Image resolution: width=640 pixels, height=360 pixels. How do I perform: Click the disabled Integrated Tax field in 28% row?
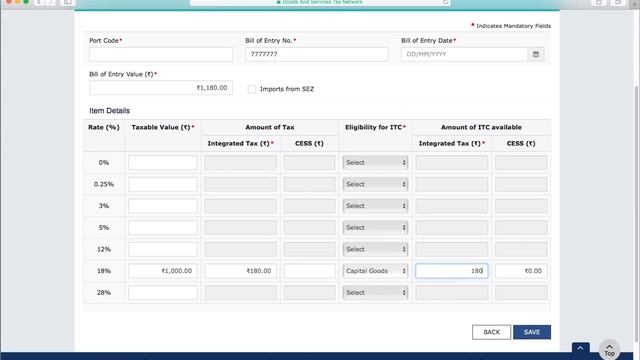pos(240,292)
